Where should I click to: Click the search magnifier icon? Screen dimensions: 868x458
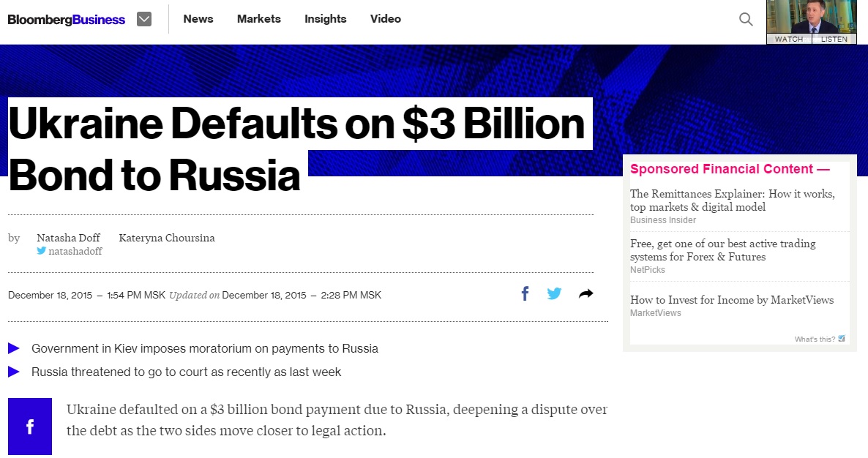746,20
